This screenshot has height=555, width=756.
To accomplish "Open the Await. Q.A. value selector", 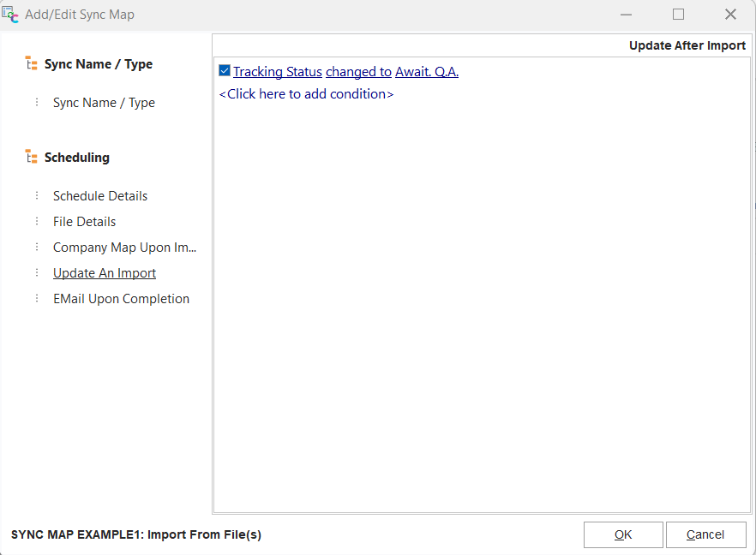I will point(427,72).
